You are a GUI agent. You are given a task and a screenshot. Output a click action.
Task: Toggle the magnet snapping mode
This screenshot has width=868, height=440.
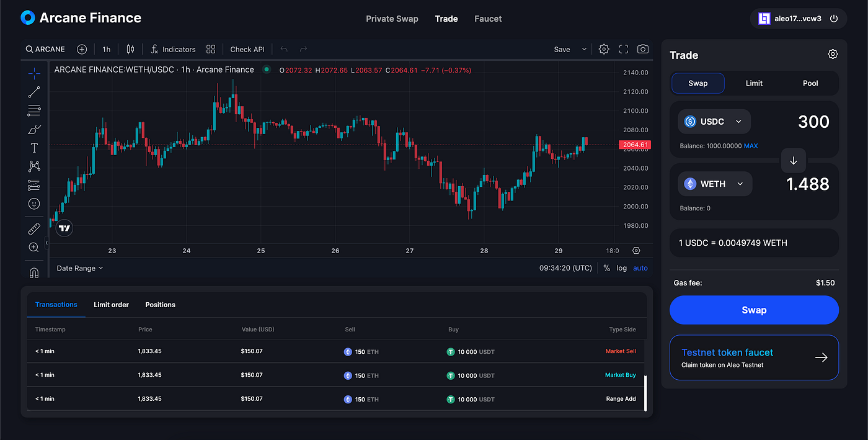point(34,272)
